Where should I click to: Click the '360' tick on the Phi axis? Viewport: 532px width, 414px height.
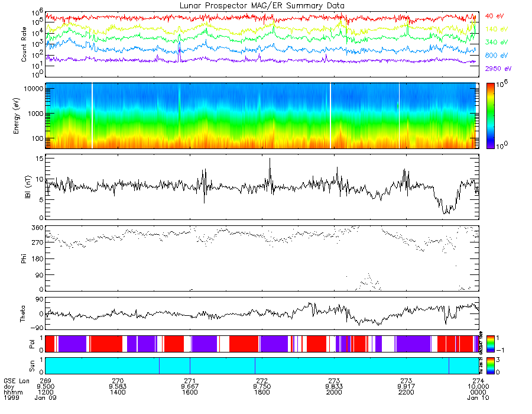tap(37, 227)
